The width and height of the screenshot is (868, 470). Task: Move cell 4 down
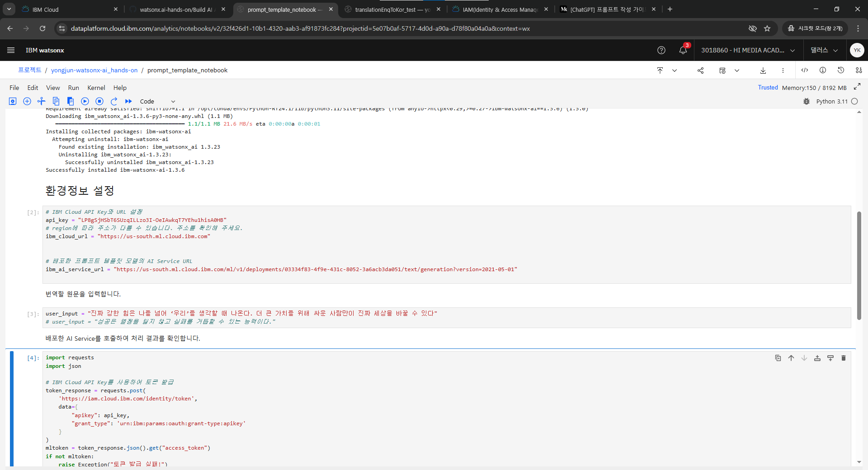[804, 358]
